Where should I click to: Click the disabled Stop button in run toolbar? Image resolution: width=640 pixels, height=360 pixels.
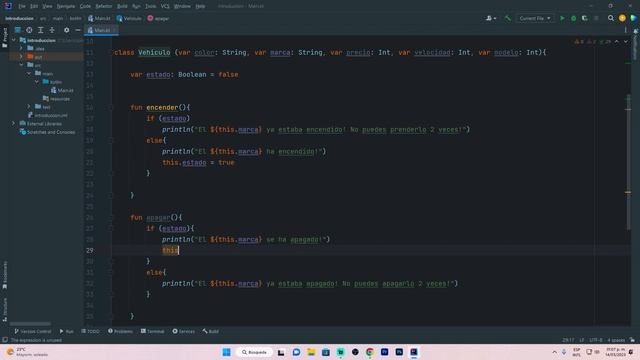(596, 18)
